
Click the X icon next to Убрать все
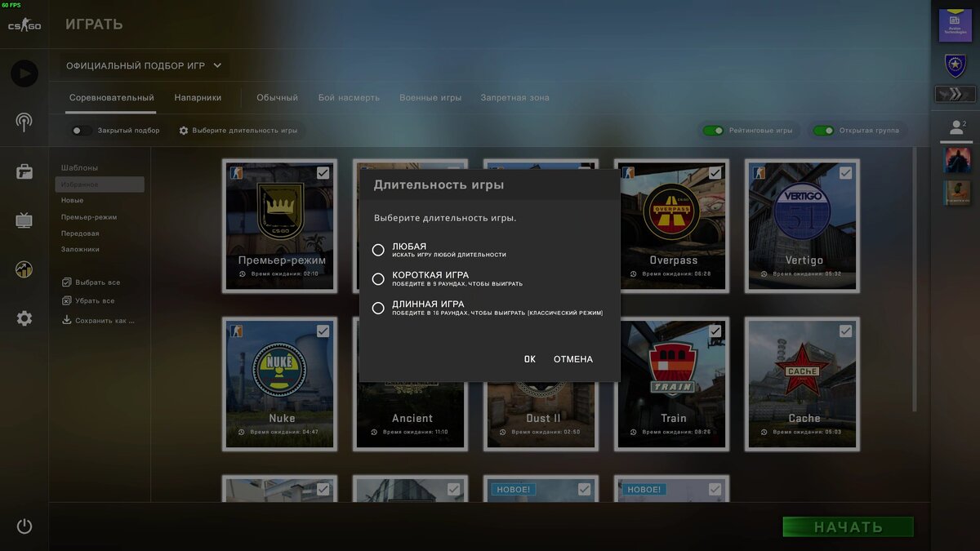(67, 301)
